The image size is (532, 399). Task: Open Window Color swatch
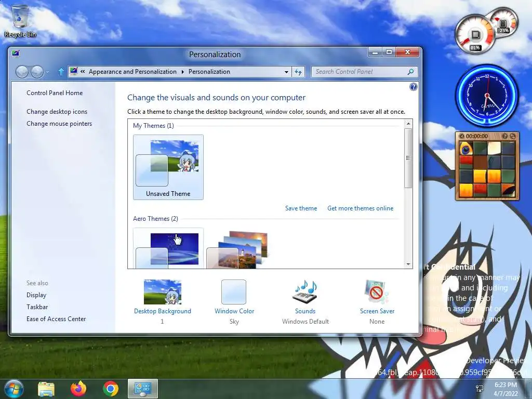coord(234,292)
